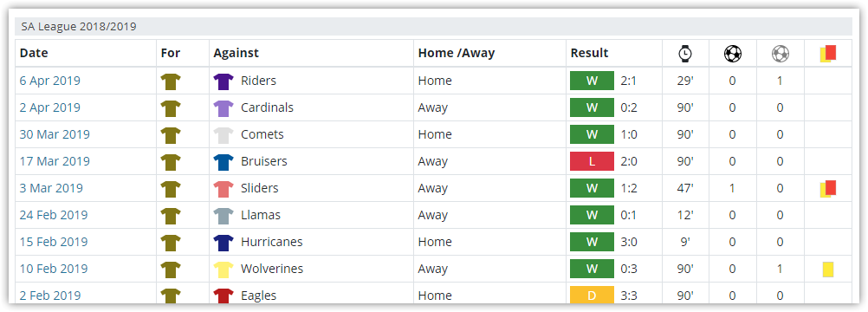Click the grey soccer ball column icon
Viewport: 868px width, 312px height.
coord(780,53)
